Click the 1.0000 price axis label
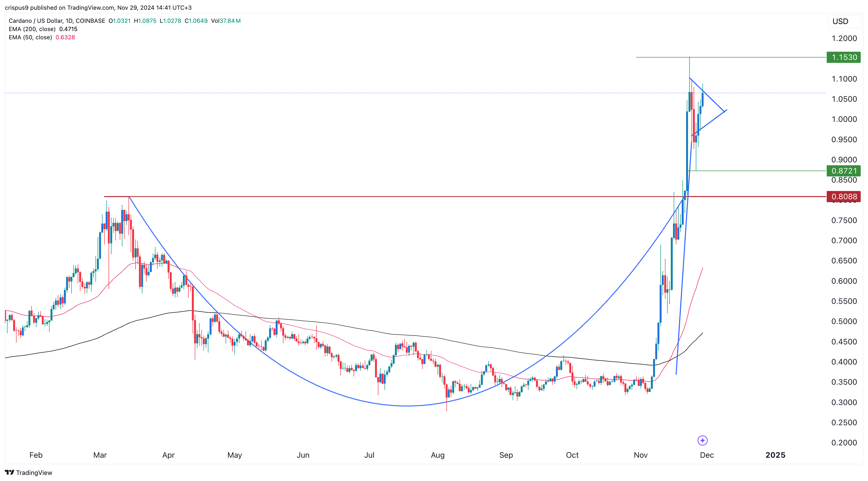Viewport: 868px width, 481px height. pos(844,119)
